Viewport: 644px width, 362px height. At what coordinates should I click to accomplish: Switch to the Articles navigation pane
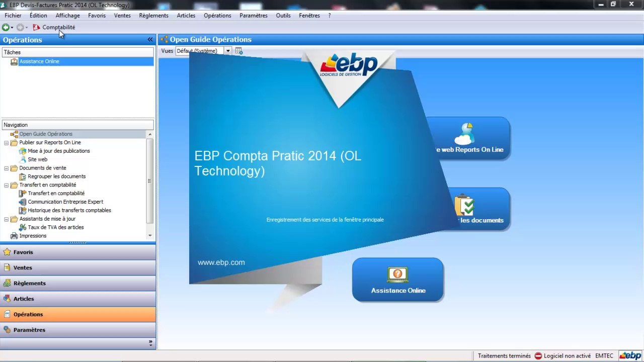[x=78, y=299]
